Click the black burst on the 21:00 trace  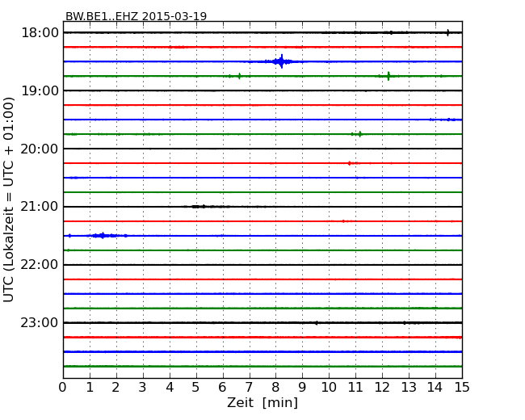[199, 207]
